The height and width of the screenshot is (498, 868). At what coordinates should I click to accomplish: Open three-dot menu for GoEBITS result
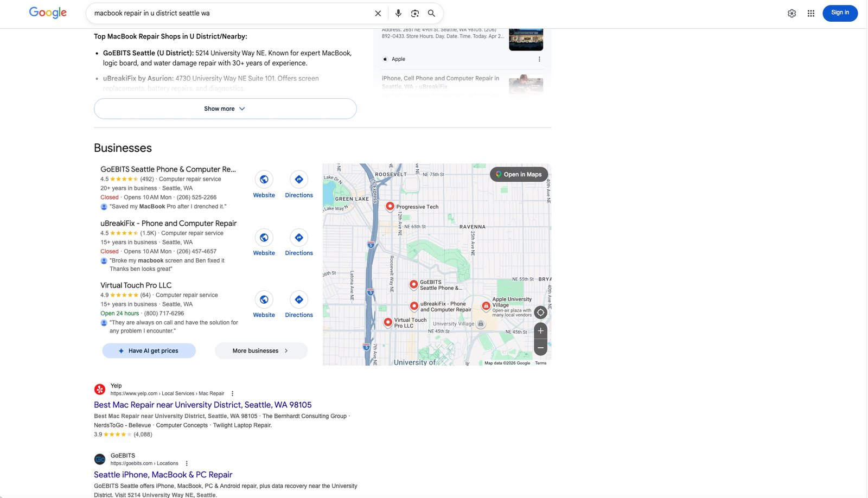point(187,463)
